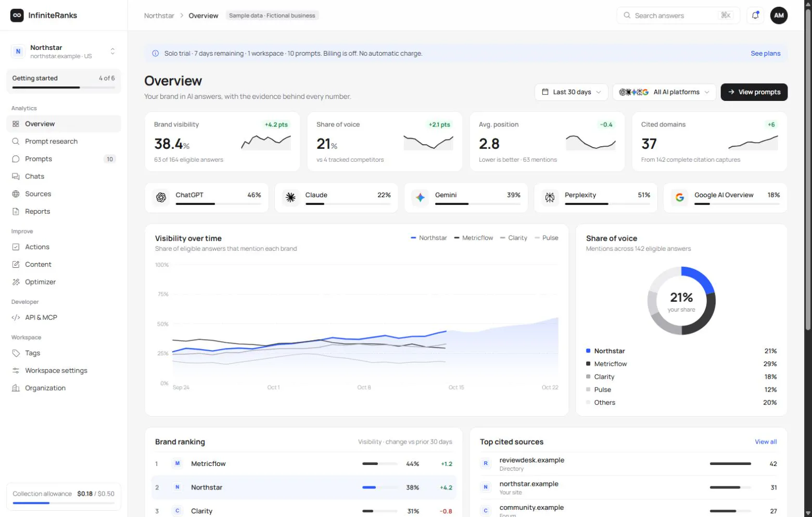Screen dimensions: 812x517
Task: Open Prompt research via magnifier icon
Action: click(16, 141)
